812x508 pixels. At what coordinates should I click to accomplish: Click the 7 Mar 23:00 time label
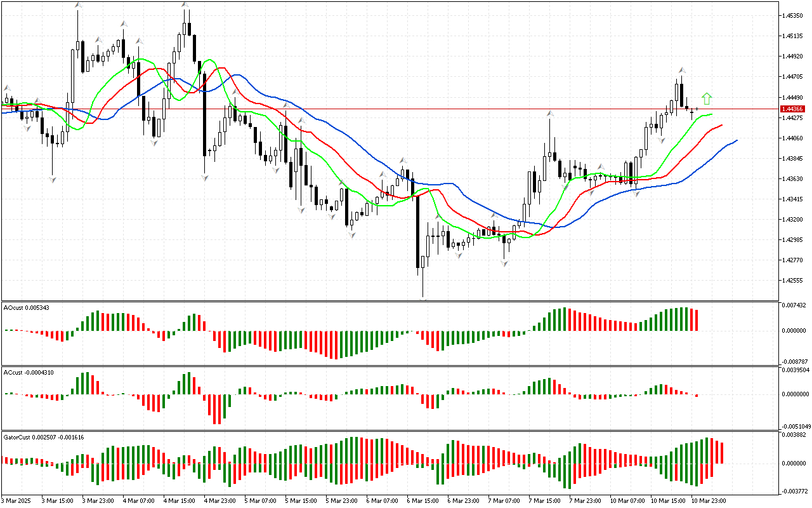pos(586,500)
